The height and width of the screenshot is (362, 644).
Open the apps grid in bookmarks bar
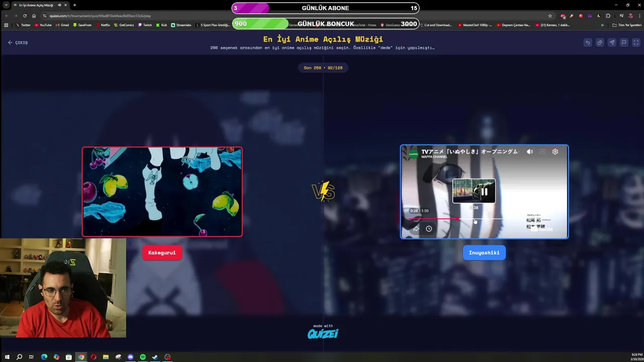coord(6,25)
